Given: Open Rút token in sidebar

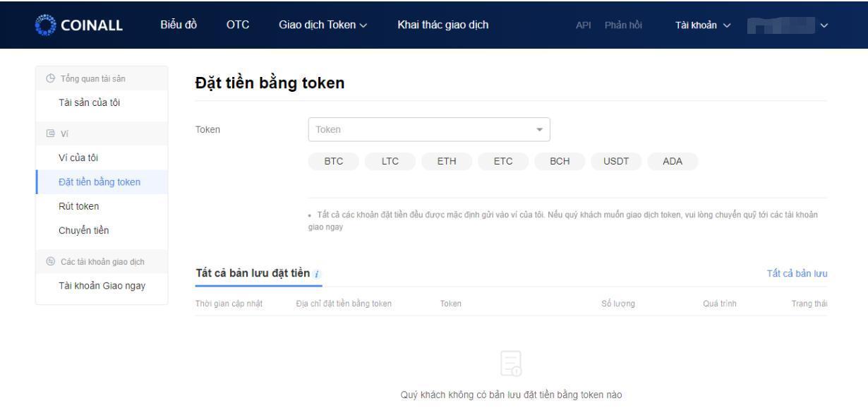Looking at the screenshot, I should coord(78,206).
